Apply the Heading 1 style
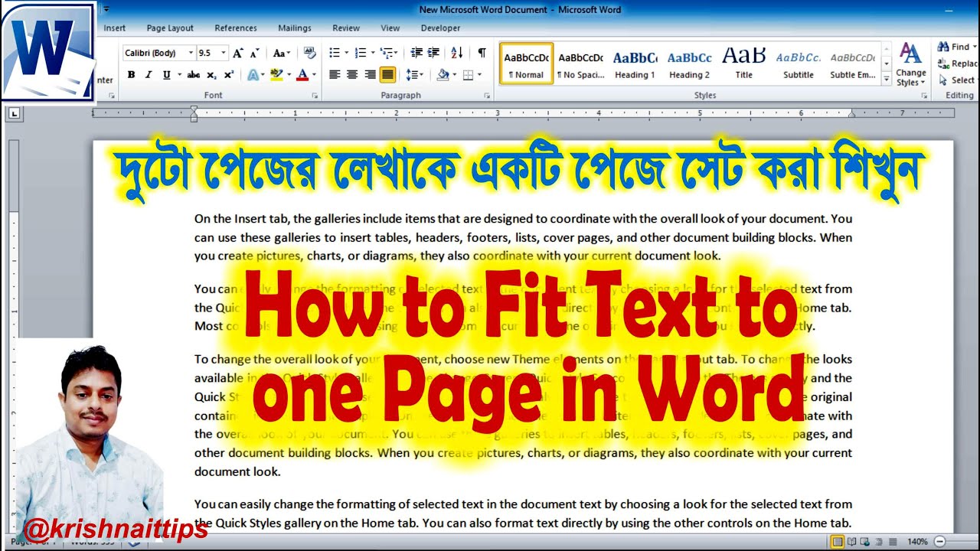The height and width of the screenshot is (551, 980). (x=635, y=64)
